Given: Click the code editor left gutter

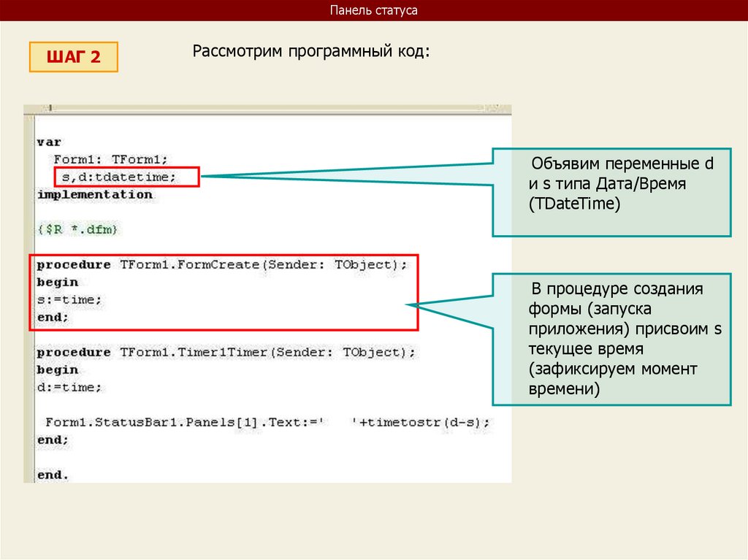Looking at the screenshot, I should [x=29, y=299].
